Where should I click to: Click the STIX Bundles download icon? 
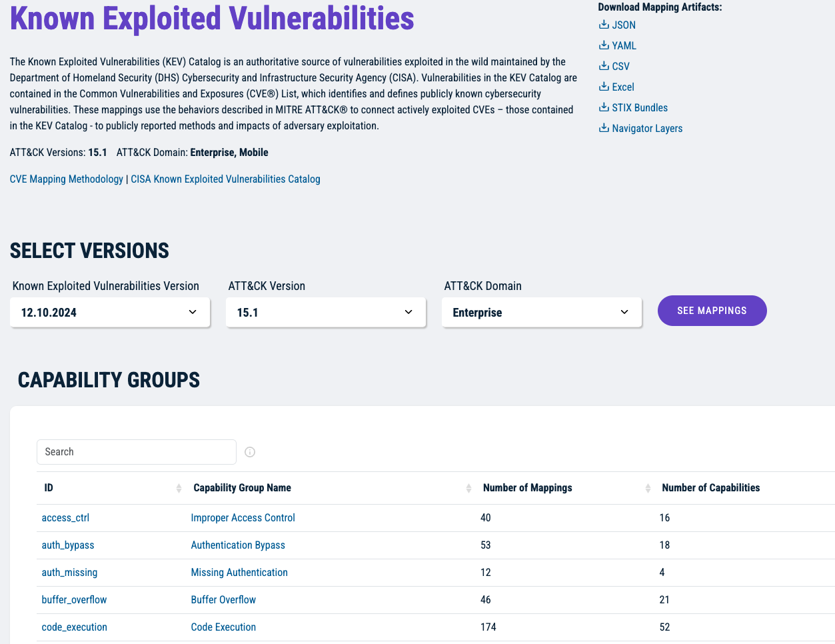click(603, 107)
